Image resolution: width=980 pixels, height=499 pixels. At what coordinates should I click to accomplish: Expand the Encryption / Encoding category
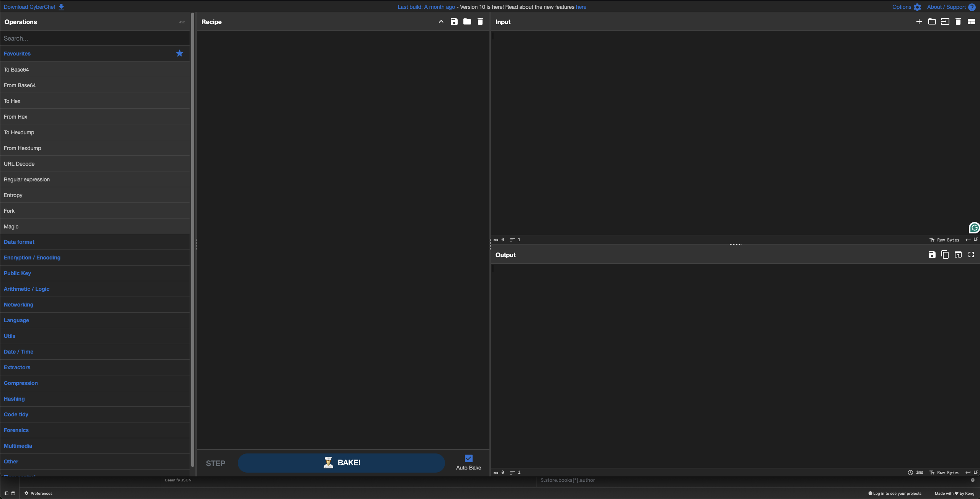(95, 258)
